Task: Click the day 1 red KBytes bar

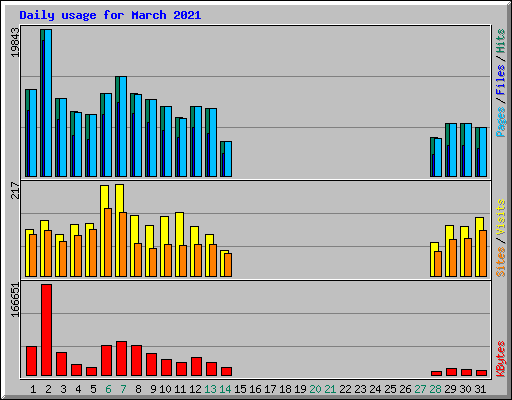Action: [x=31, y=361]
